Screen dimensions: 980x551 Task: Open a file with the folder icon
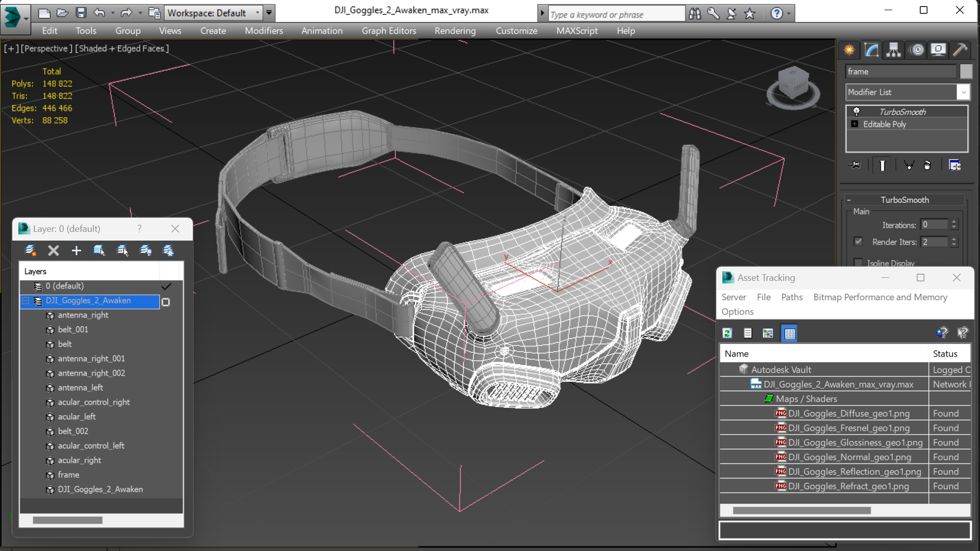(62, 13)
